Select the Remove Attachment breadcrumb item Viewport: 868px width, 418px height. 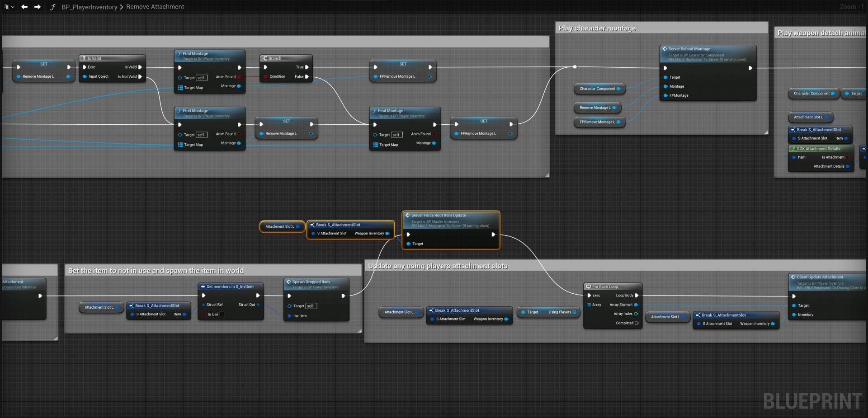[155, 7]
